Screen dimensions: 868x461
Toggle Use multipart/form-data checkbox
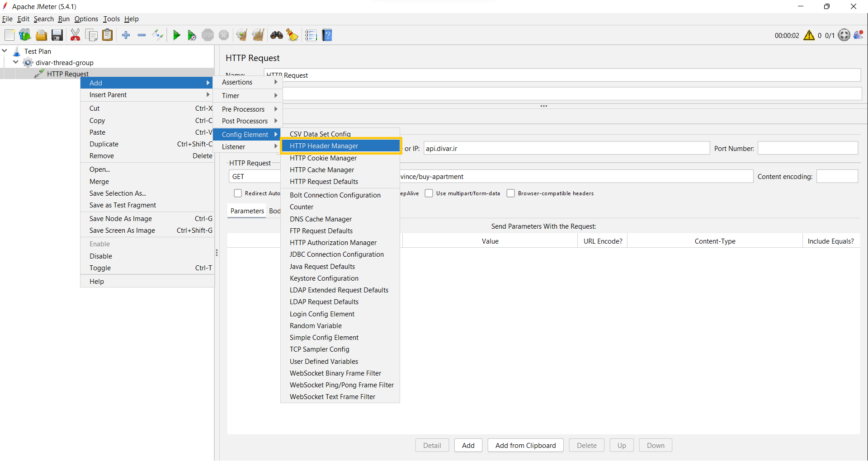click(x=429, y=193)
